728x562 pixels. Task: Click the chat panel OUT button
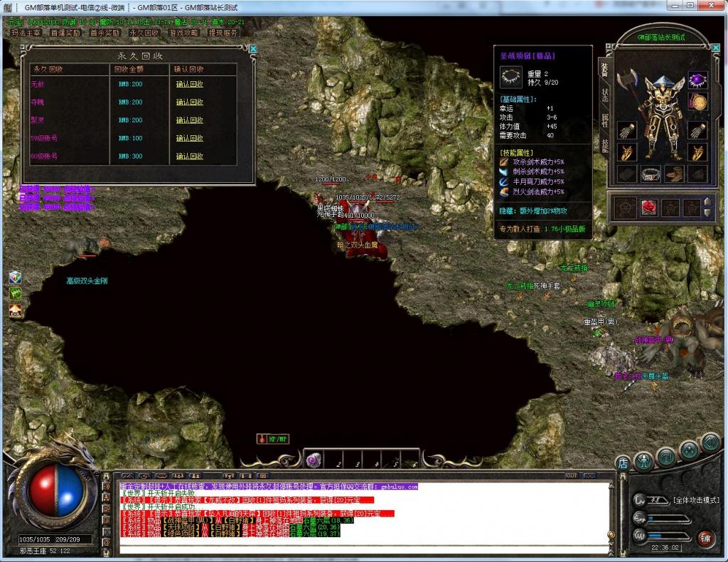click(572, 476)
